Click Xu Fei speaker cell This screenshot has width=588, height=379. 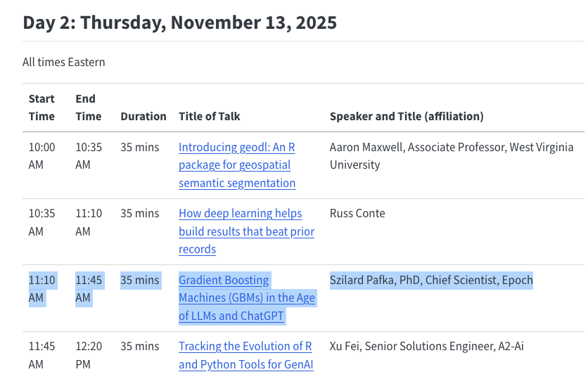tap(425, 346)
